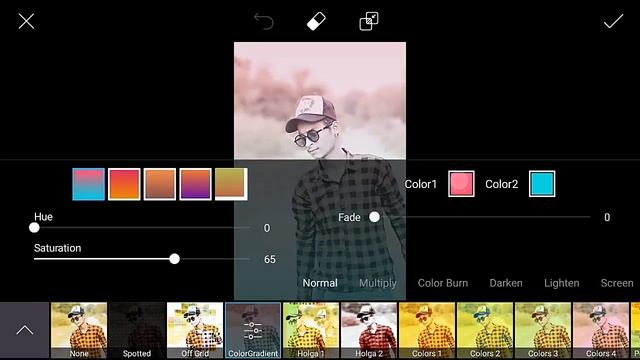Select the Darken blend mode
The height and width of the screenshot is (360, 640).
pos(506,283)
